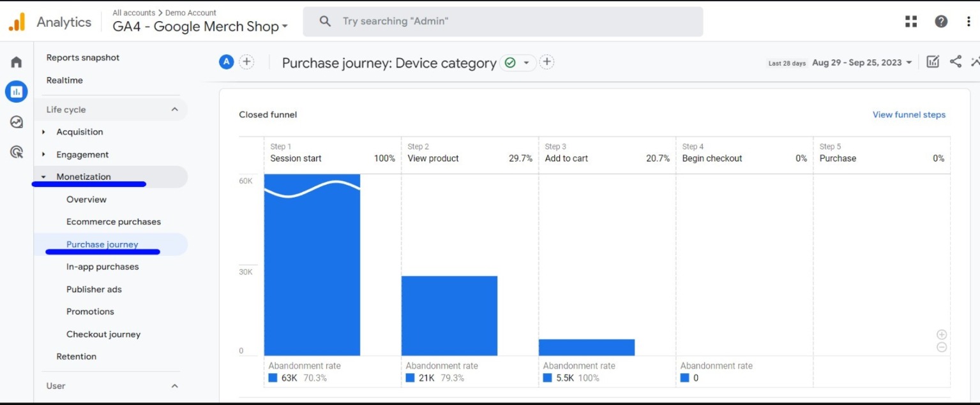Click the 'Purchase journey: Device category' title
Screen dimensions: 980x405
click(389, 63)
